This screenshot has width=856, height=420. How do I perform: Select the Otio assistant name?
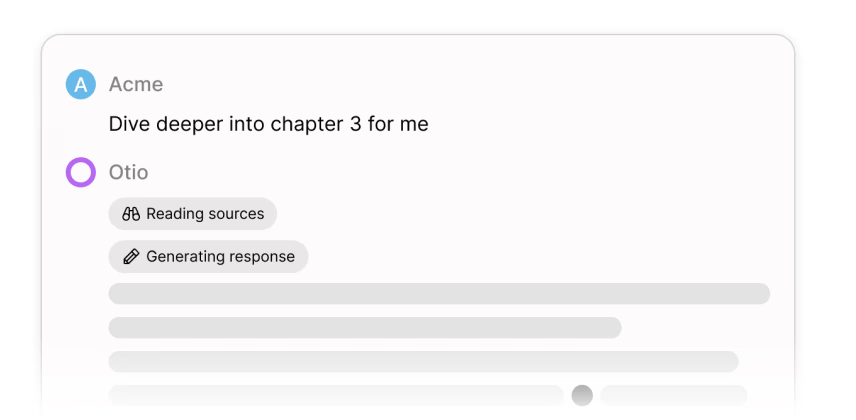(x=128, y=173)
